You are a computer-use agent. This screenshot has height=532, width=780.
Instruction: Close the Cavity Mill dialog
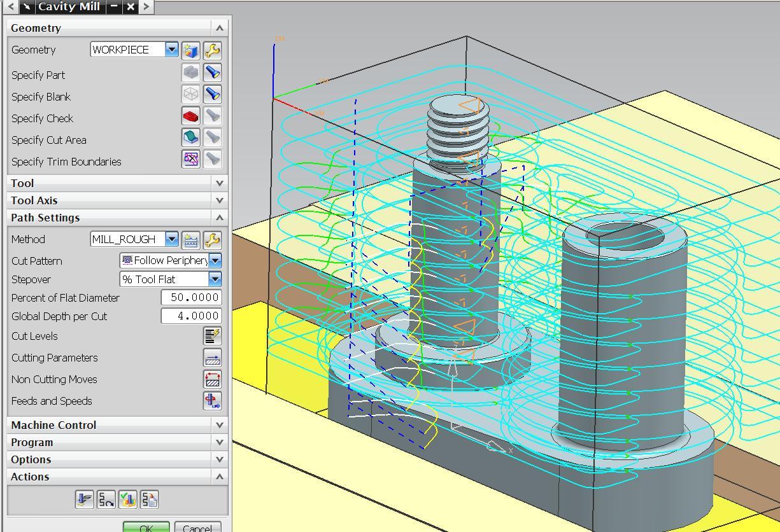(x=131, y=6)
